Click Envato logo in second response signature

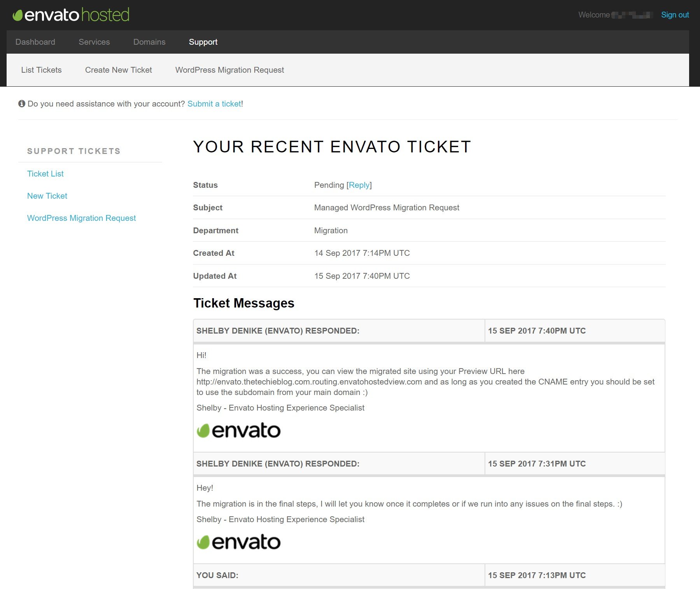(238, 542)
